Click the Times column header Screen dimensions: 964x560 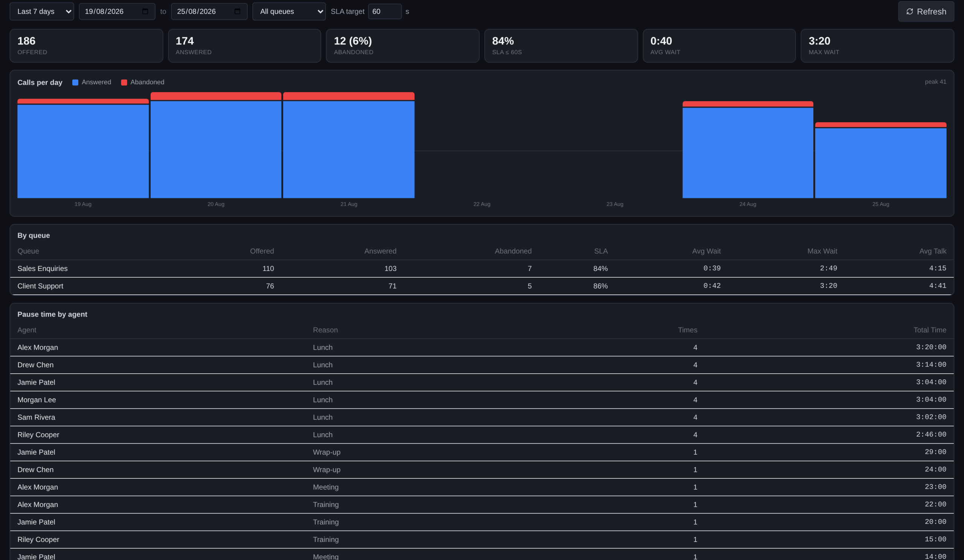click(x=688, y=330)
